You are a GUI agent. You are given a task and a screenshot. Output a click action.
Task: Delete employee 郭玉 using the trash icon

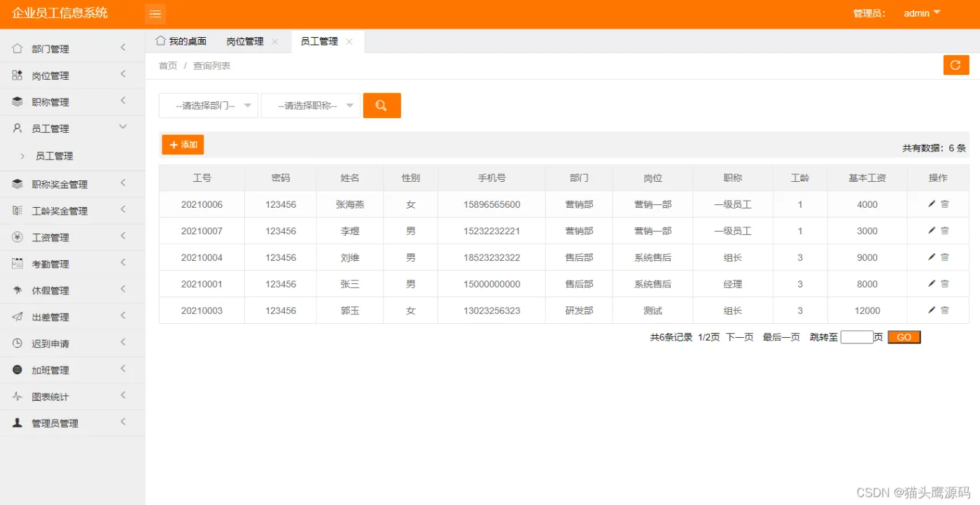click(x=945, y=310)
